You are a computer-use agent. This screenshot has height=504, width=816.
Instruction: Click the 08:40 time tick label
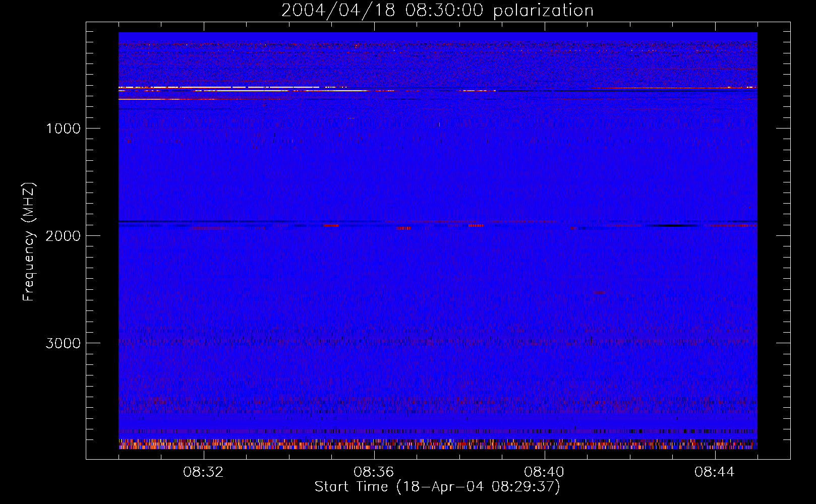pyautogui.click(x=544, y=472)
